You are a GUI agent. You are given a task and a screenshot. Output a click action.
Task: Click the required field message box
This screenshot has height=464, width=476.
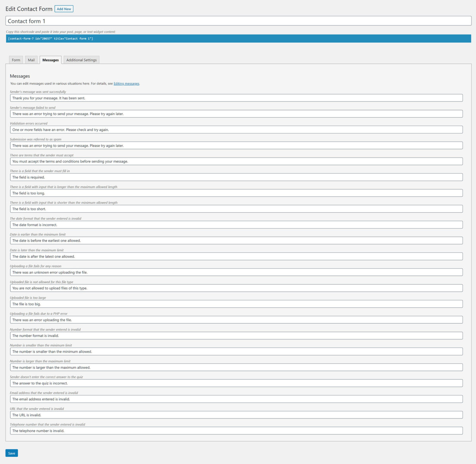(236, 177)
